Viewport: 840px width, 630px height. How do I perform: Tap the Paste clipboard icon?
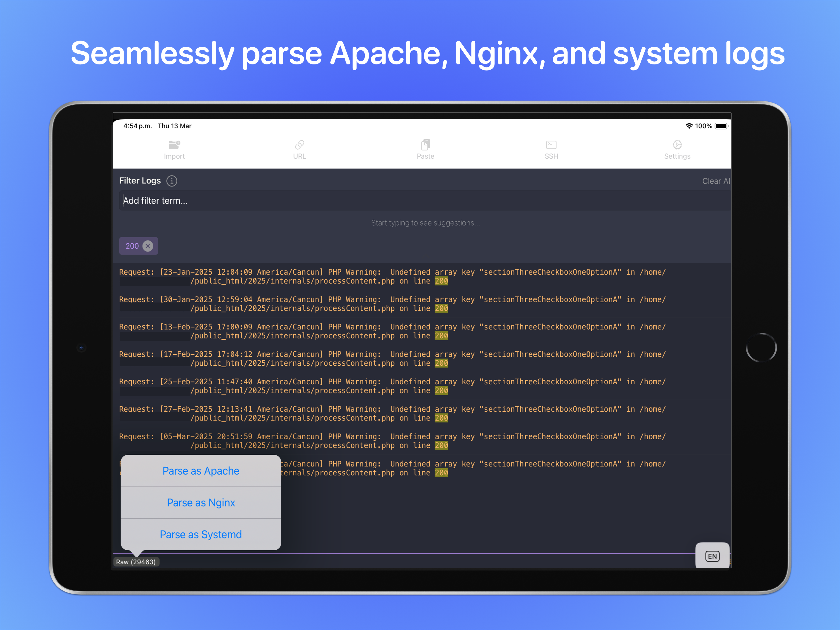pos(425,145)
